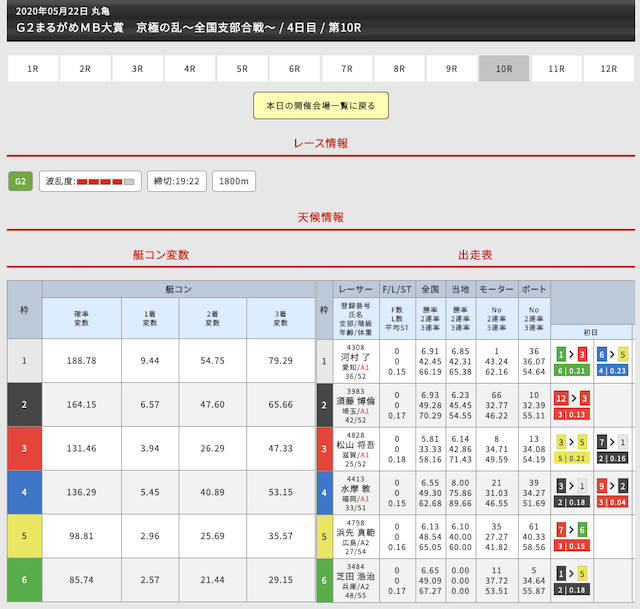Screen dimensions: 640x609
Task: Click the 1着変数 column header
Action: 150,318
